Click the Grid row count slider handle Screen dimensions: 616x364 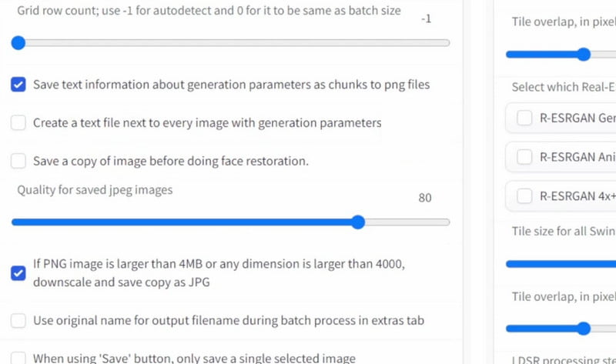pos(18,43)
